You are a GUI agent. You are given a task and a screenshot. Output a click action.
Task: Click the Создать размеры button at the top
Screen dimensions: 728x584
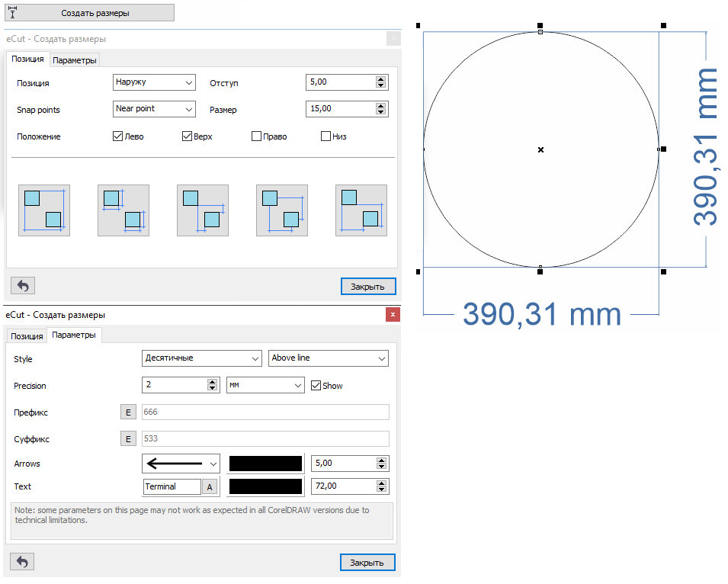[x=89, y=13]
